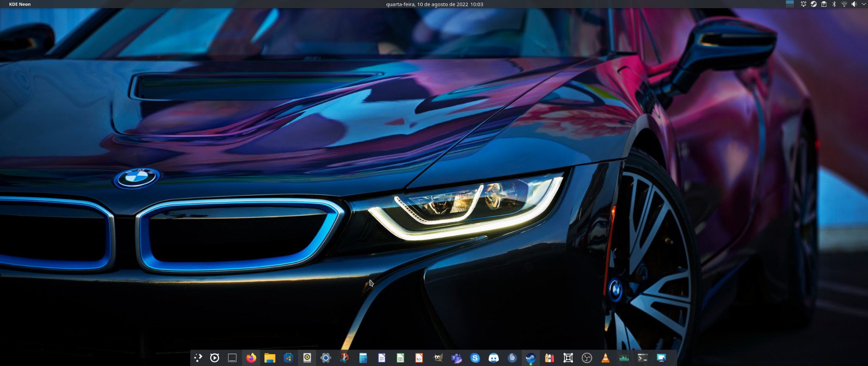The image size is (868, 366).
Task: Launch the scissors screenshot tool icon
Action: tap(344, 358)
